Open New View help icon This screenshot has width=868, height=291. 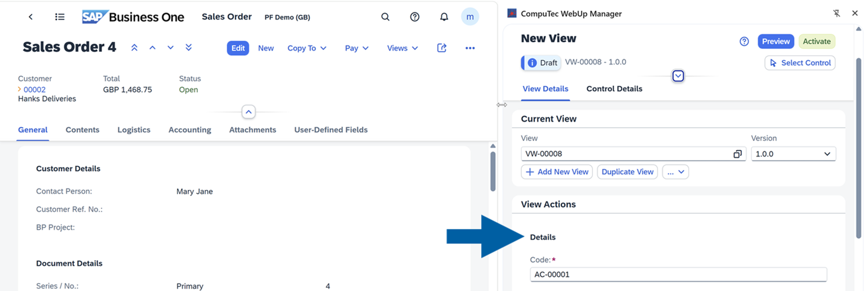point(744,42)
